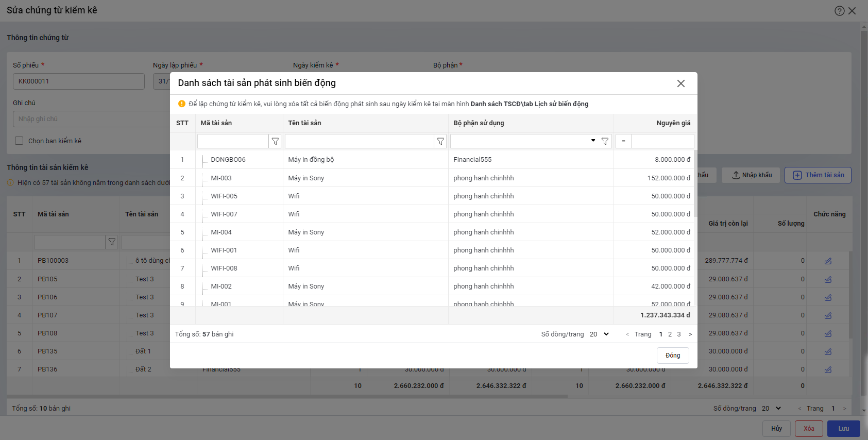Click filter icon in background Mã tài sản column
The image size is (868, 440).
click(x=112, y=242)
